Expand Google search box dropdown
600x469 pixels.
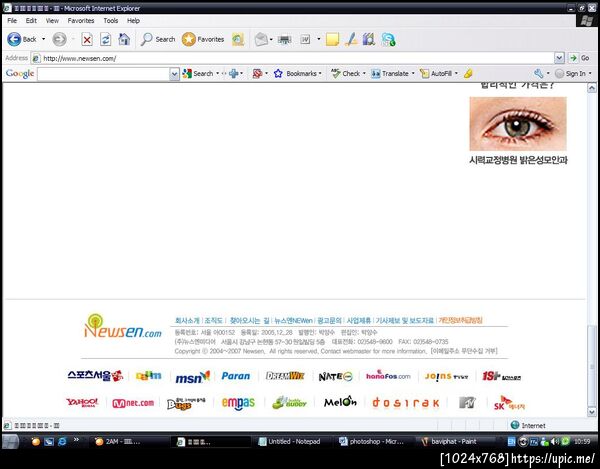click(x=174, y=74)
